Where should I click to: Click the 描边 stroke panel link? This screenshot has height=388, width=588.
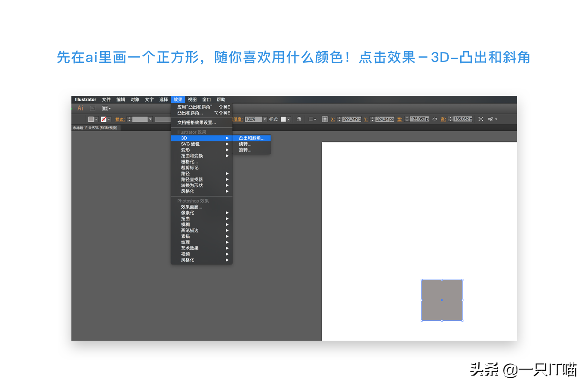(120, 120)
